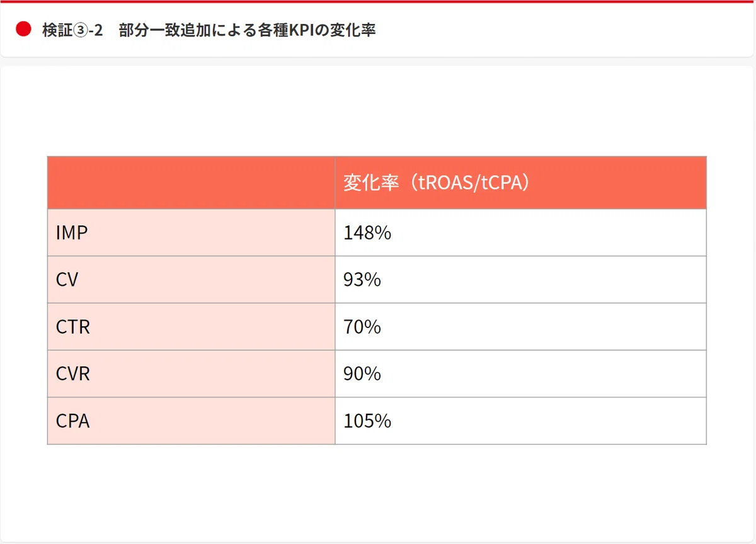Select the 148% value cell
Viewport: 756px width, 544px height.
tap(520, 233)
